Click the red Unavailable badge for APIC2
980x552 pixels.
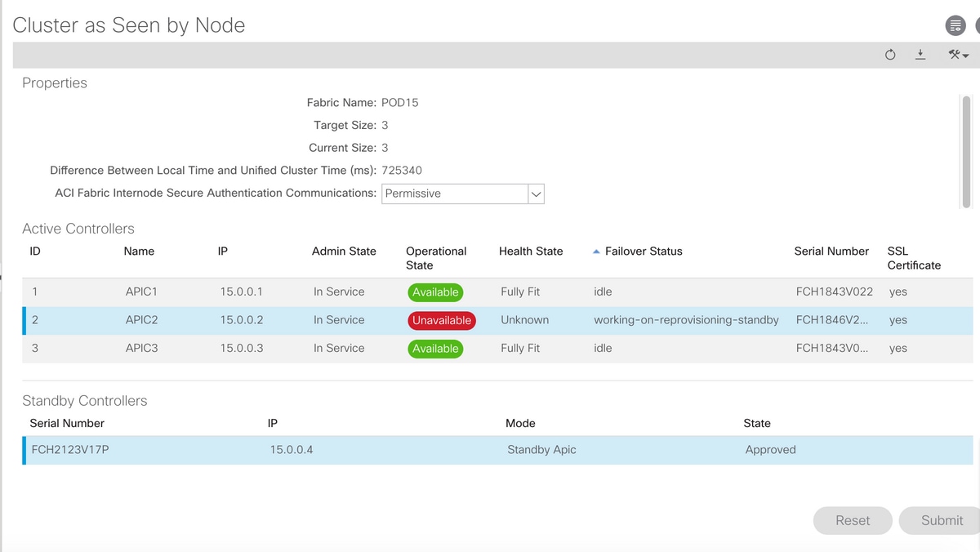click(441, 320)
